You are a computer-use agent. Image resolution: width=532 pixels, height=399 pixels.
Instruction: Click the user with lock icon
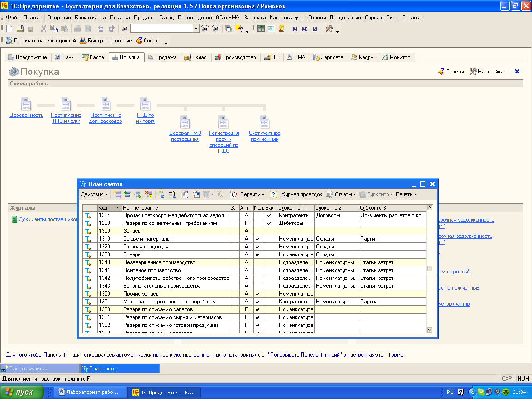click(282, 29)
